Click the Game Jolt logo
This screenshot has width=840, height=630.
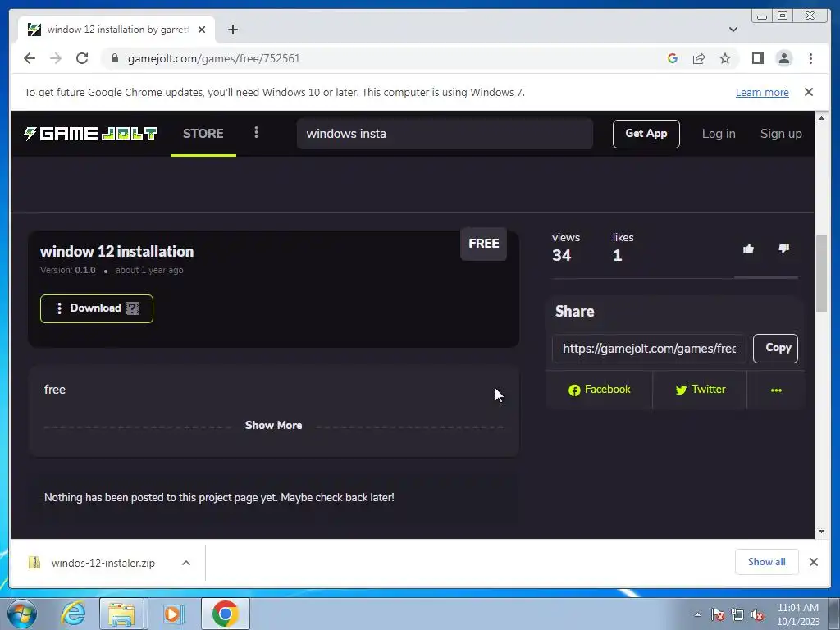tap(90, 134)
